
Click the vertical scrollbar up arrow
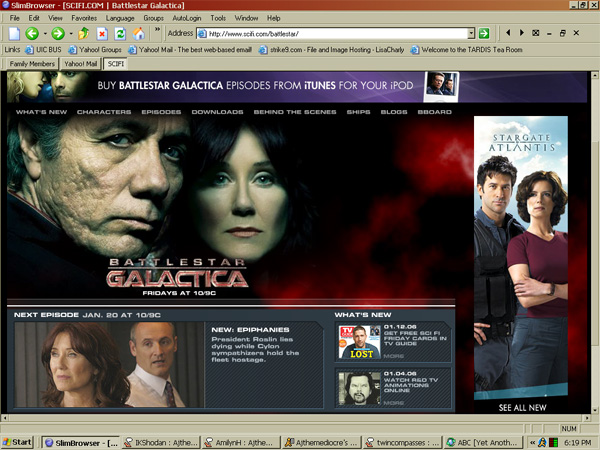595,75
